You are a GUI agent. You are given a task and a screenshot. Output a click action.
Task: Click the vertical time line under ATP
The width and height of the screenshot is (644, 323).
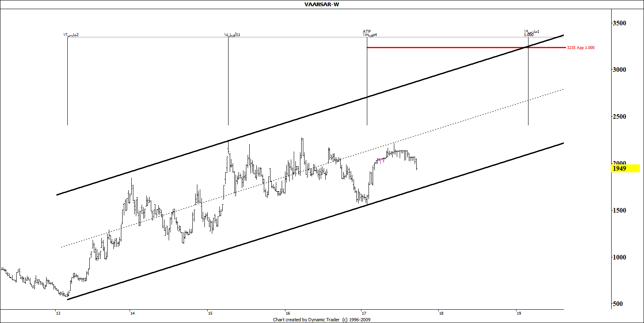367,83
